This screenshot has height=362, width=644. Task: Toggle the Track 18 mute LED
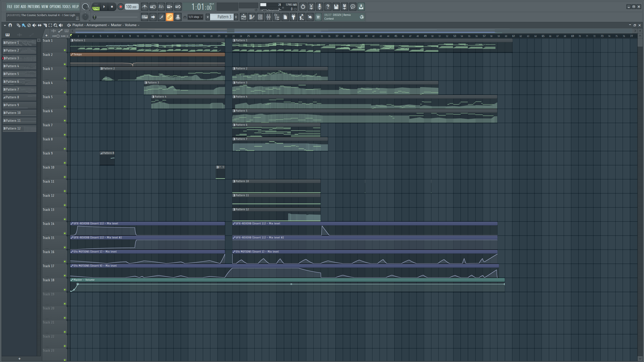[65, 290]
